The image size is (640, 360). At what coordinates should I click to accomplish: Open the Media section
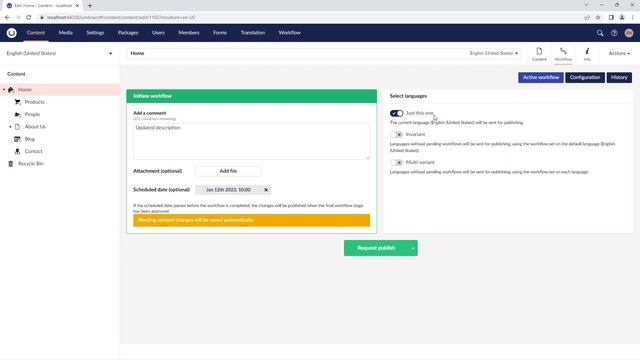(65, 33)
